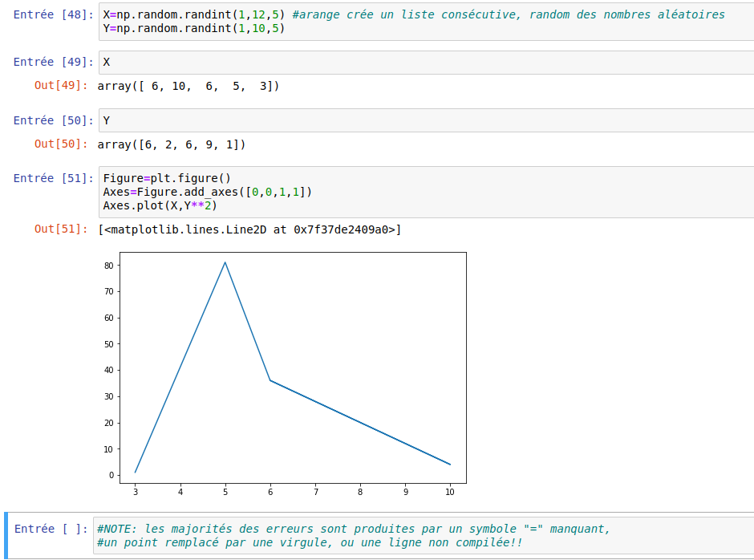Toggle output via the Out[50] prompt
The width and height of the screenshot is (754, 560).
tap(59, 144)
